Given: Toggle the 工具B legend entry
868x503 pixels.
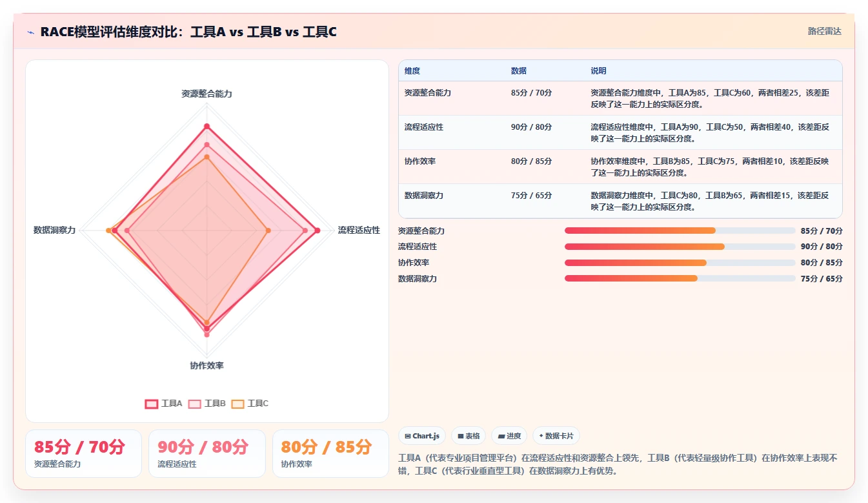Looking at the screenshot, I should pyautogui.click(x=207, y=404).
